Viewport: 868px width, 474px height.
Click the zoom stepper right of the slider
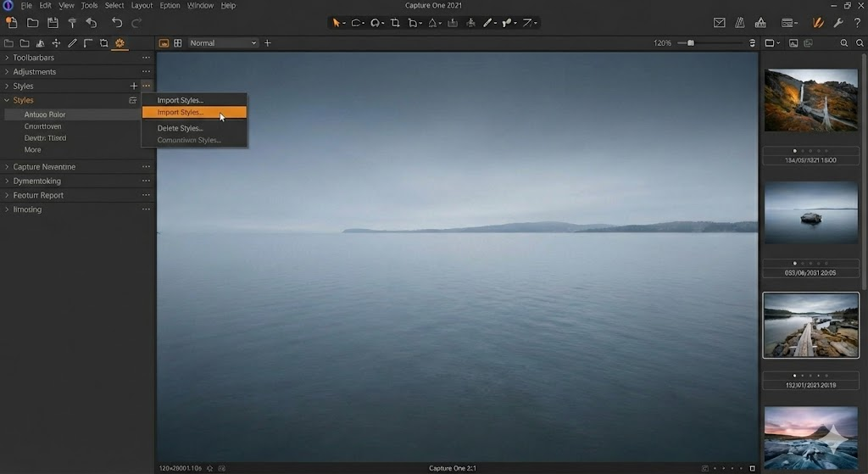752,42
